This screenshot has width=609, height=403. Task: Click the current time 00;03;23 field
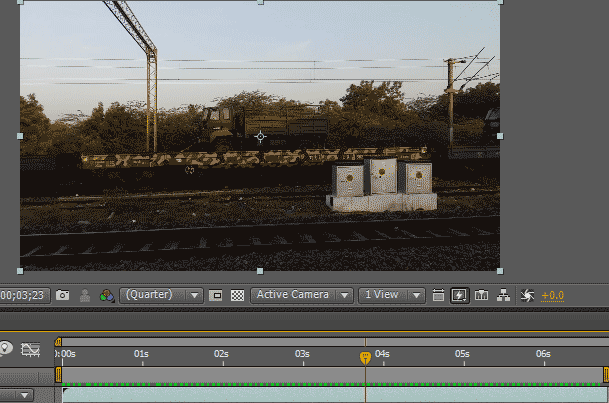pyautogui.click(x=24, y=295)
